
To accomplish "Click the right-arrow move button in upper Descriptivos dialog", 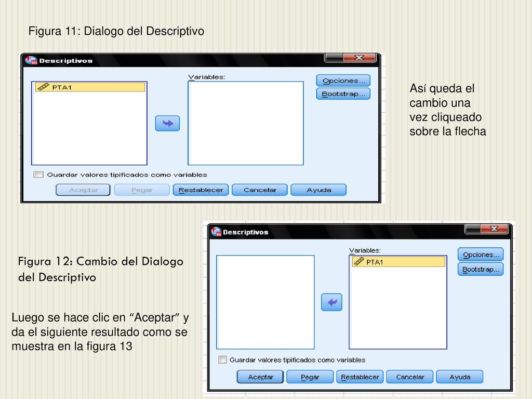I will [167, 123].
